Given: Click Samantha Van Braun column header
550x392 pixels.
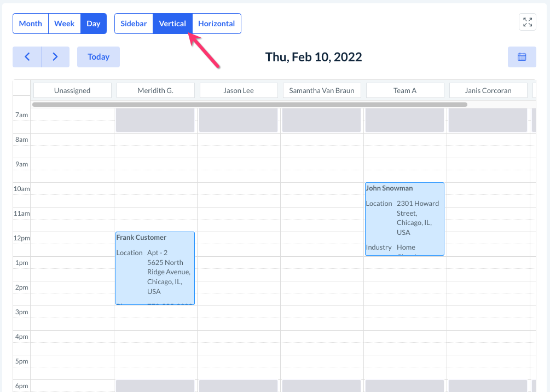Looking at the screenshot, I should tap(322, 90).
